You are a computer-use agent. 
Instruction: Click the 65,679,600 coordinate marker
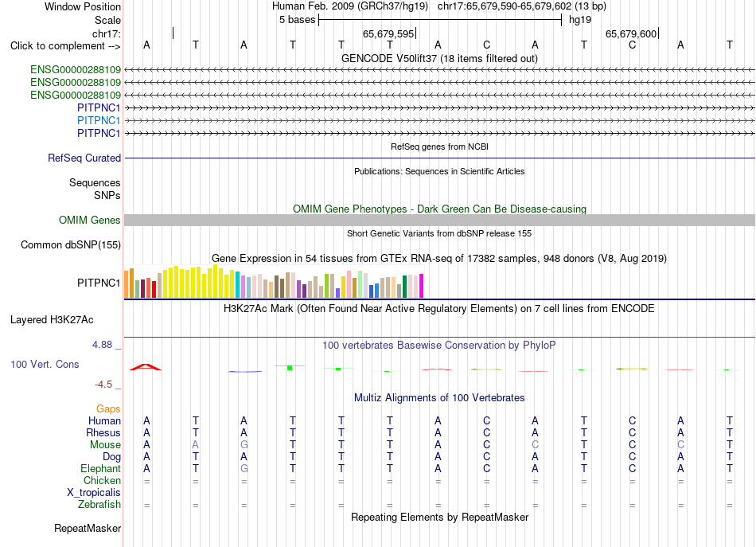tap(630, 33)
